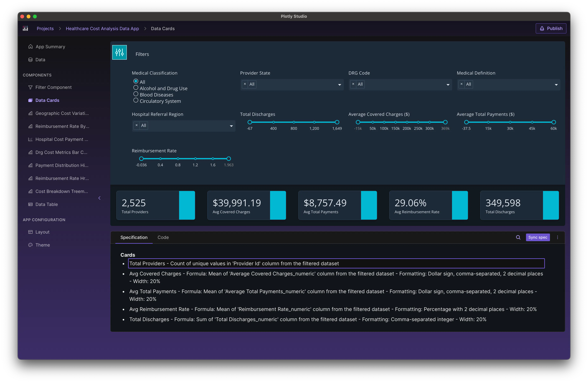588x383 pixels.
Task: Open the three-dot more options menu
Action: [557, 237]
